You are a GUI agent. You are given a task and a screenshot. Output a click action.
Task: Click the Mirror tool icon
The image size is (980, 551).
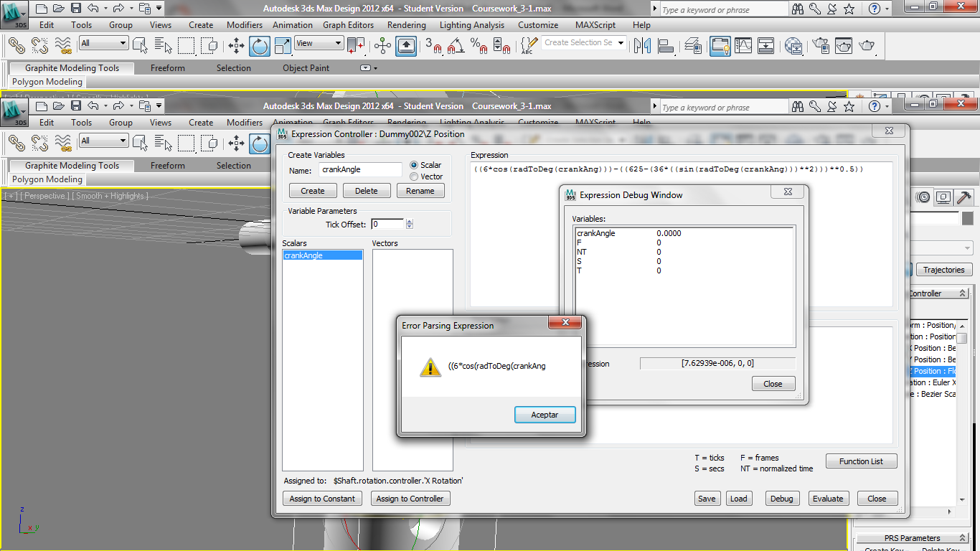tap(643, 46)
